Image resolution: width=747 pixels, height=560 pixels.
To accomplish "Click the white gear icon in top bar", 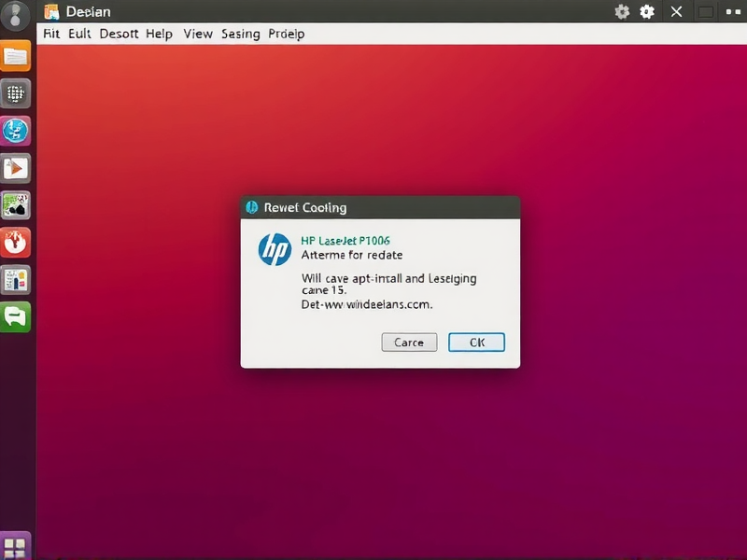I will tap(647, 11).
